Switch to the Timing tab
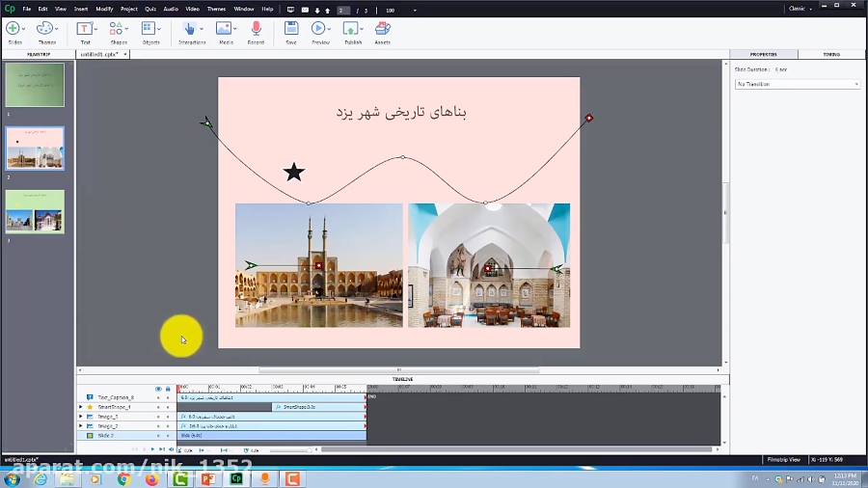Viewport: 868px width, 488px height. [x=831, y=54]
